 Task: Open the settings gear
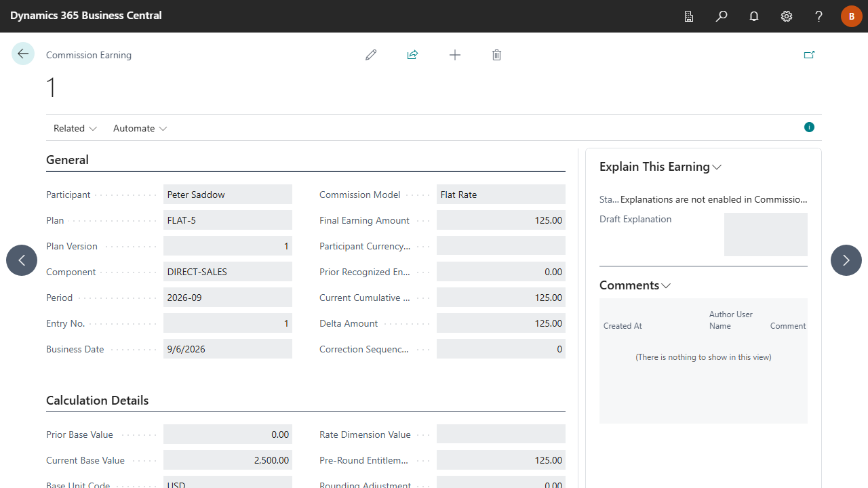787,16
